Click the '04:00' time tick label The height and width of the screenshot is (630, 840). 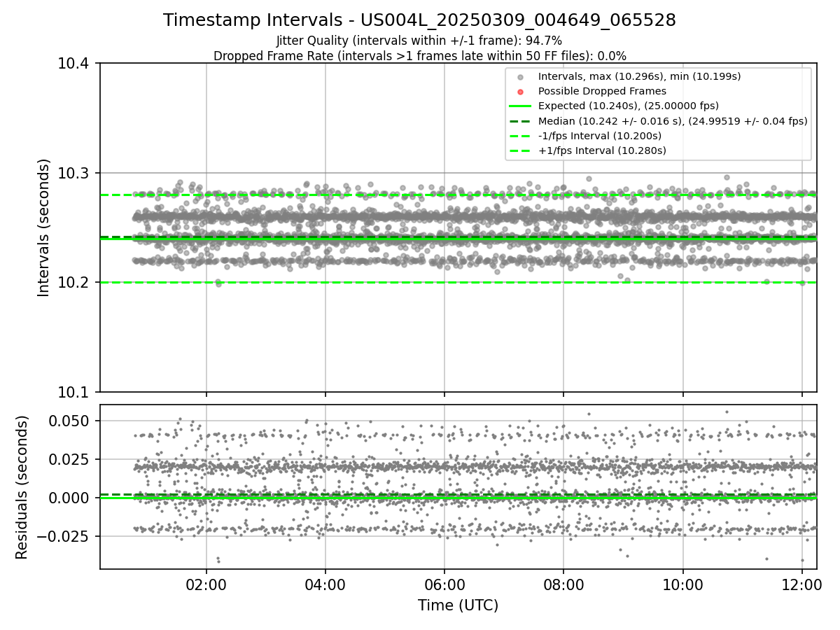325,584
